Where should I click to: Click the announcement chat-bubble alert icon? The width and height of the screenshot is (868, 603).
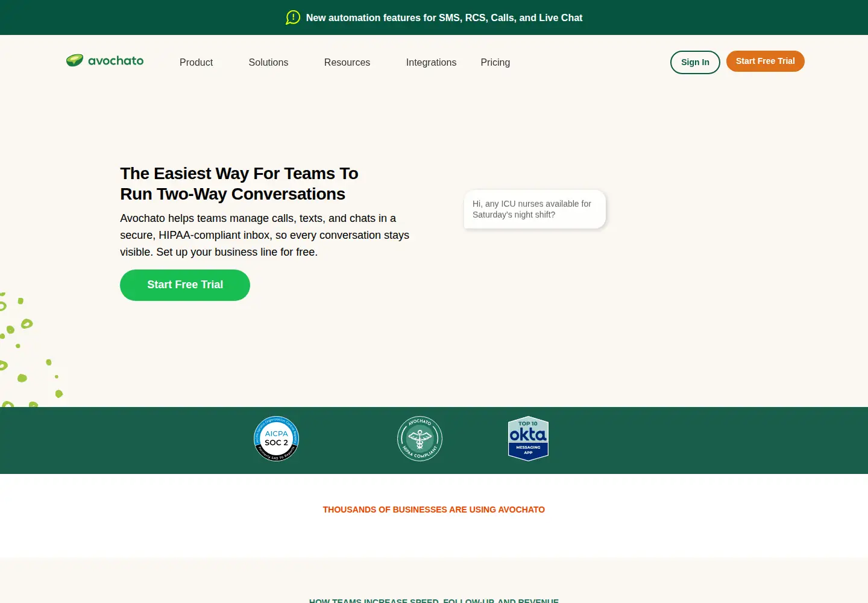click(x=293, y=17)
